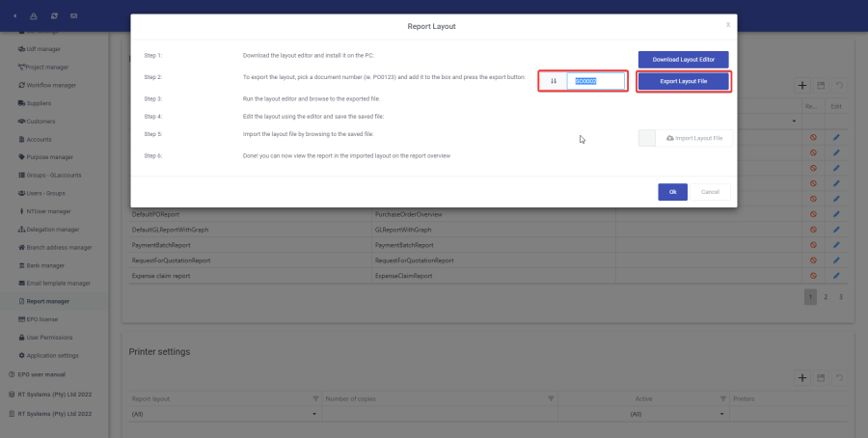The width and height of the screenshot is (868, 438).
Task: Go to page 2 of the reports grid
Action: (x=826, y=297)
